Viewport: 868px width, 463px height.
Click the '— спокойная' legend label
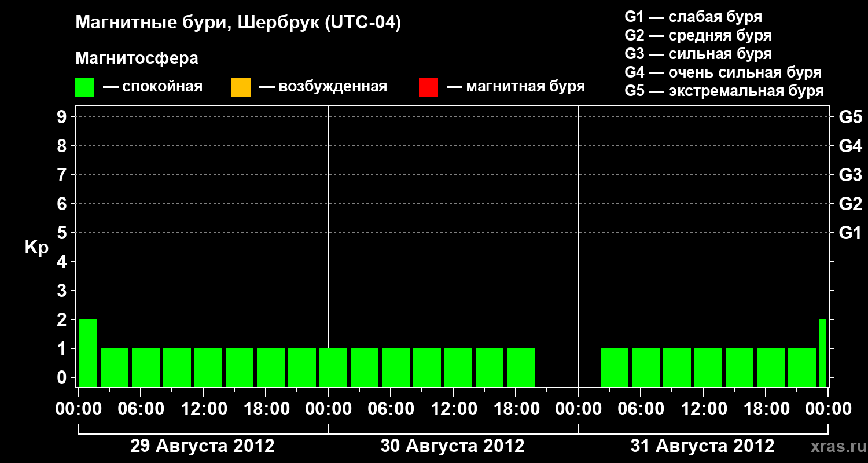click(153, 87)
